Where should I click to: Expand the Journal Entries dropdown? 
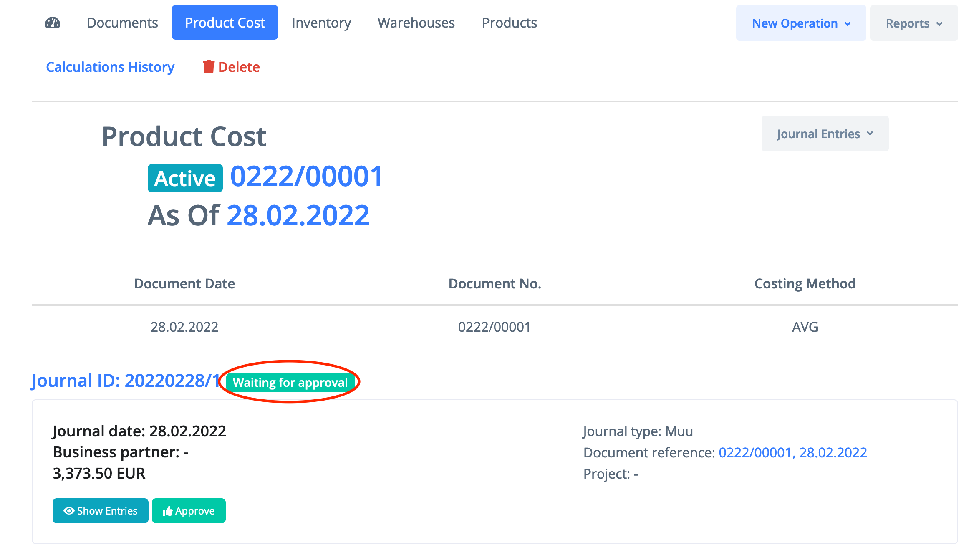[x=825, y=134]
